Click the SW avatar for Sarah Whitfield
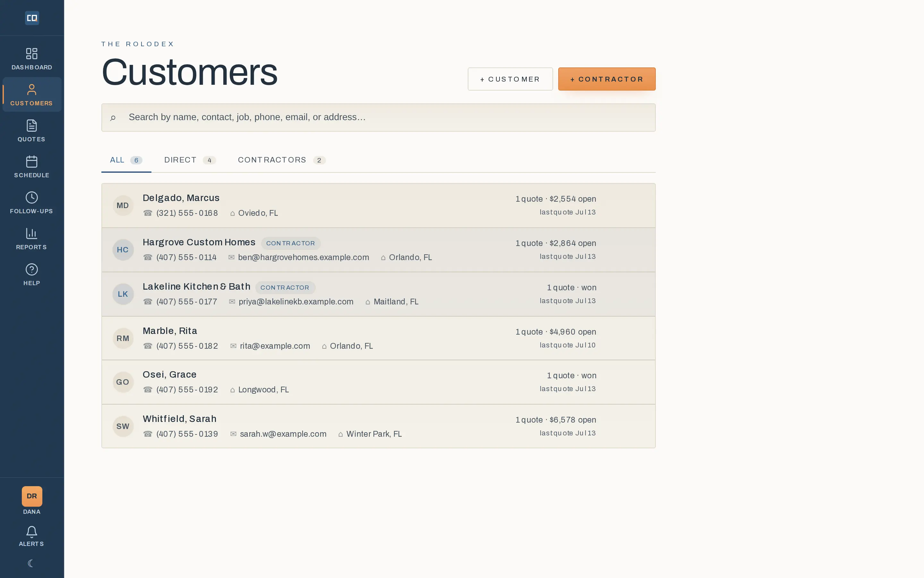The image size is (924, 578). tap(123, 427)
